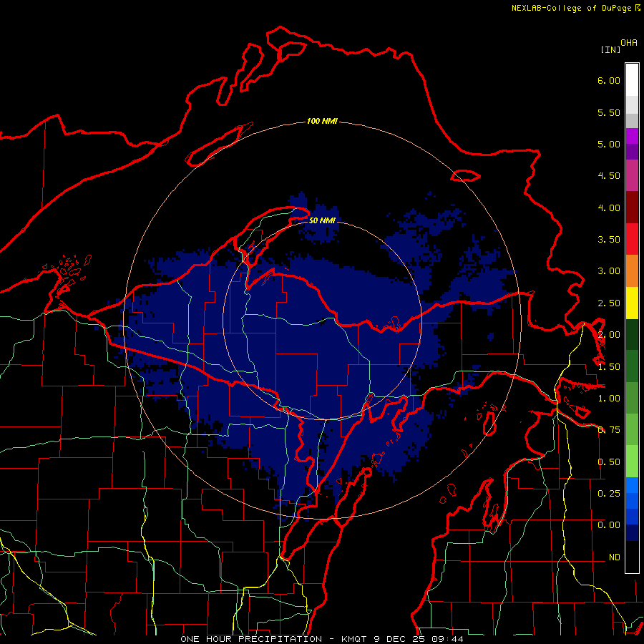Click the 0.25 legend value
This screenshot has width=644, height=644.
click(609, 493)
